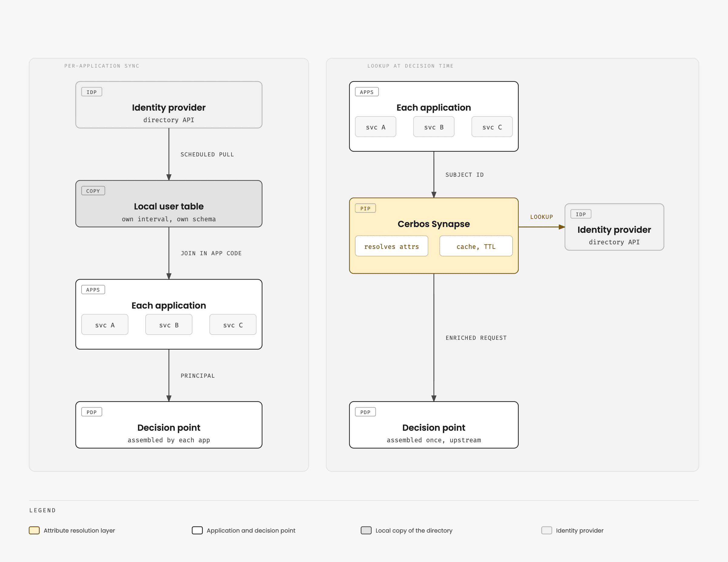Image resolution: width=728 pixels, height=562 pixels.
Task: Click the PDP tag in left panel
Action: pyautogui.click(x=92, y=412)
